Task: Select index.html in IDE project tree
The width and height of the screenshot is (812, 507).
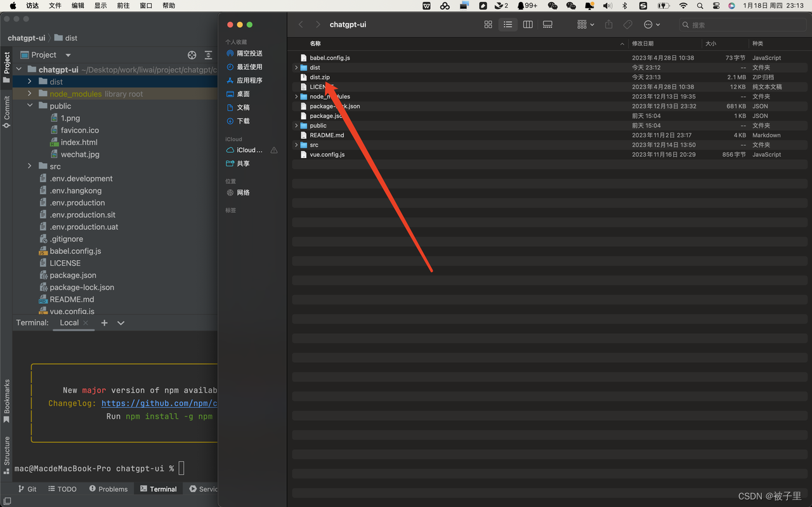Action: (x=79, y=142)
